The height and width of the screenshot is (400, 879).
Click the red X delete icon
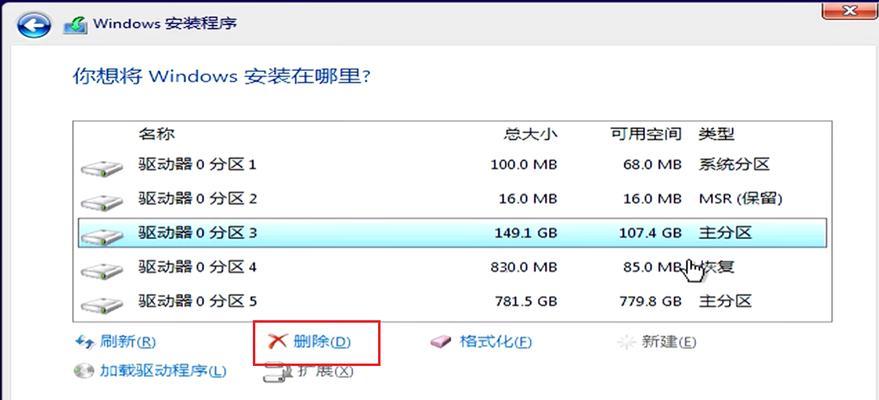(x=277, y=341)
